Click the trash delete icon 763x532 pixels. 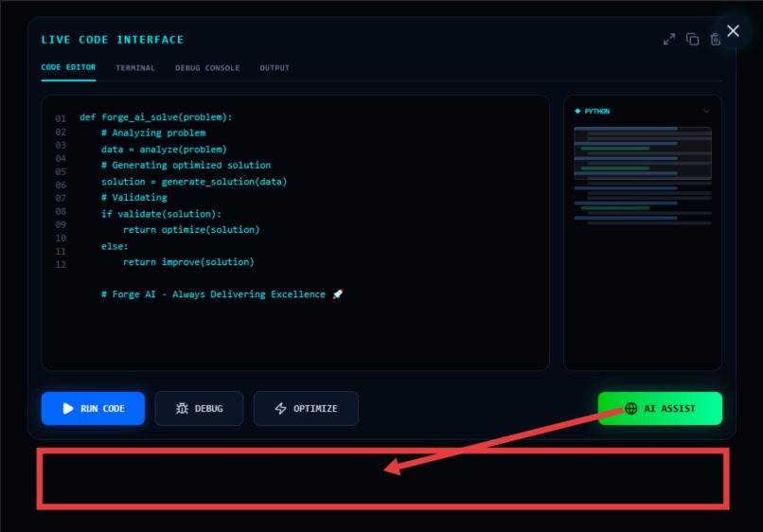click(715, 39)
